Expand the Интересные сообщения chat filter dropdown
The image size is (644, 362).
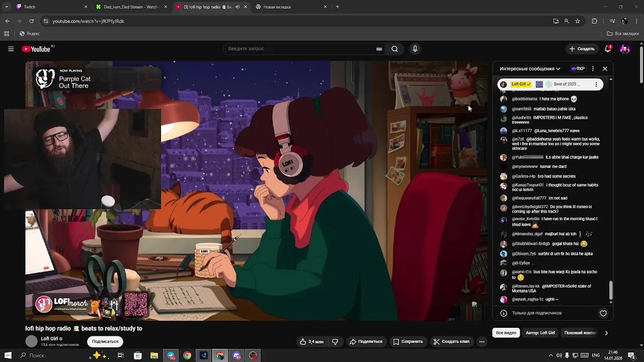[530, 68]
